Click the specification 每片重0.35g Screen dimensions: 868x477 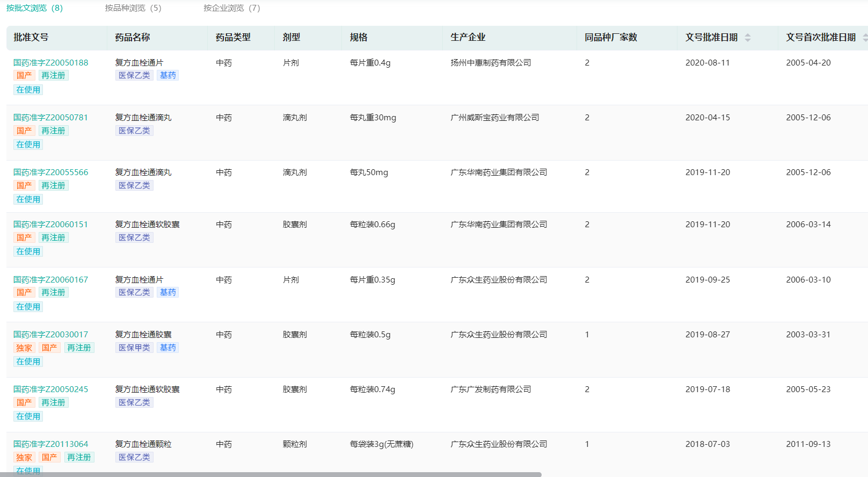[373, 280]
